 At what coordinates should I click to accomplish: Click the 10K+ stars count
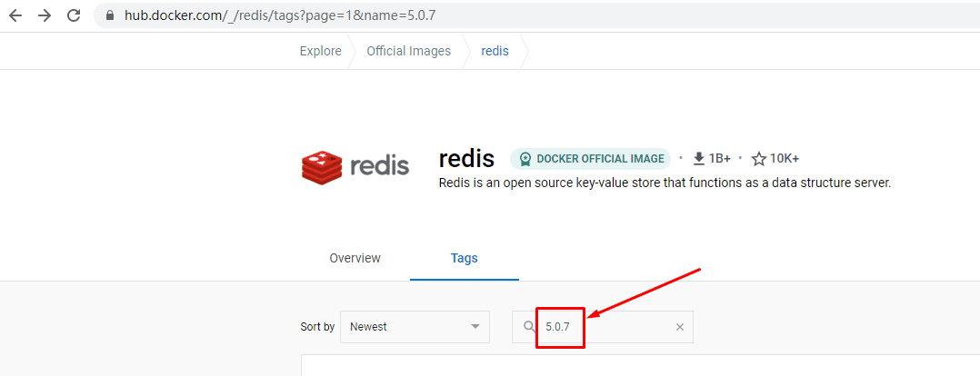tap(785, 159)
